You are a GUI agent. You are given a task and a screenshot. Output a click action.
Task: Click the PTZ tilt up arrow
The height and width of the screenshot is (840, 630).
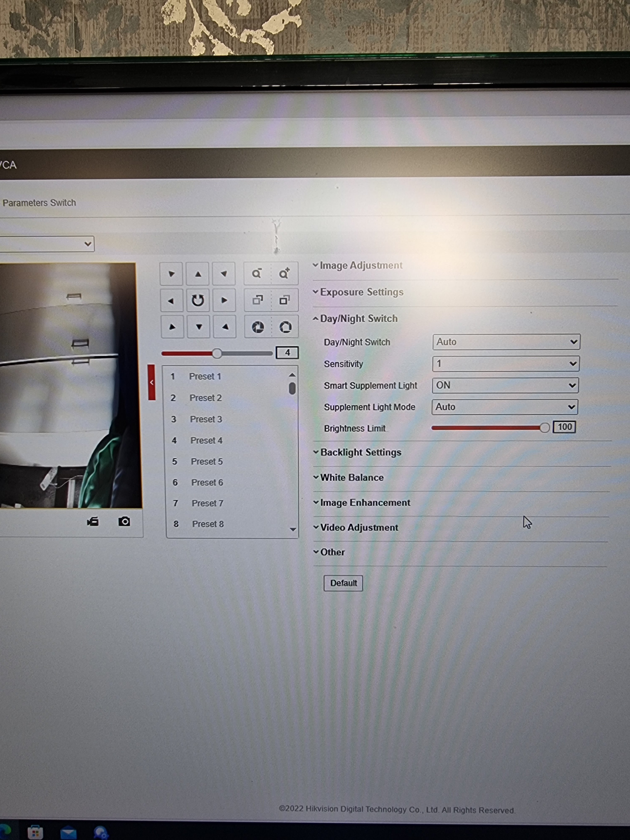pos(198,274)
